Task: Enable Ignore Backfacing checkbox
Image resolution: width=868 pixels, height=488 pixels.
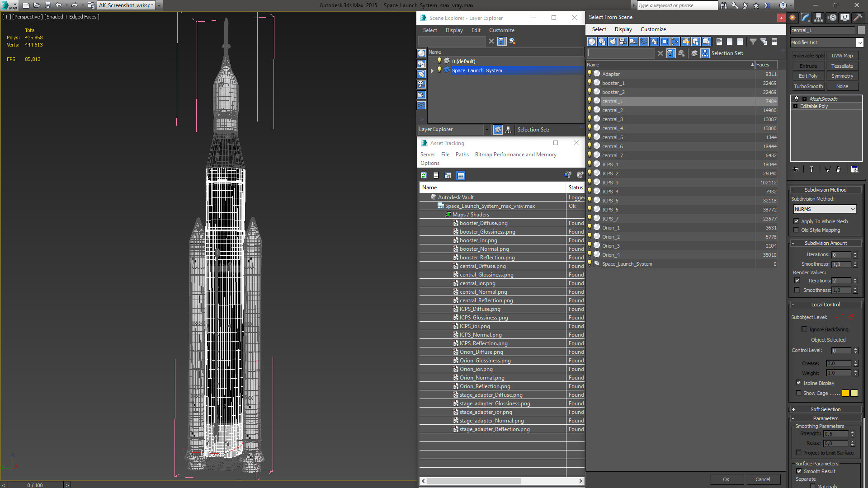Action: tap(804, 329)
